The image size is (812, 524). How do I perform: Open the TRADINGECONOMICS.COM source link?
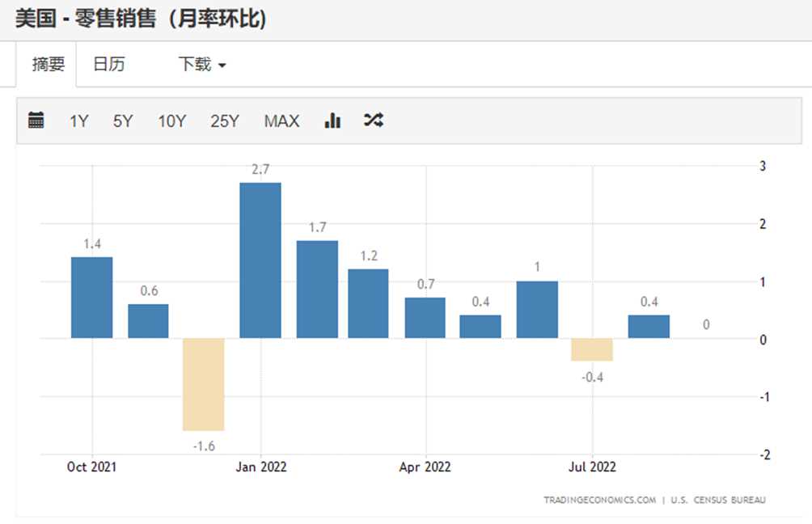[599, 500]
